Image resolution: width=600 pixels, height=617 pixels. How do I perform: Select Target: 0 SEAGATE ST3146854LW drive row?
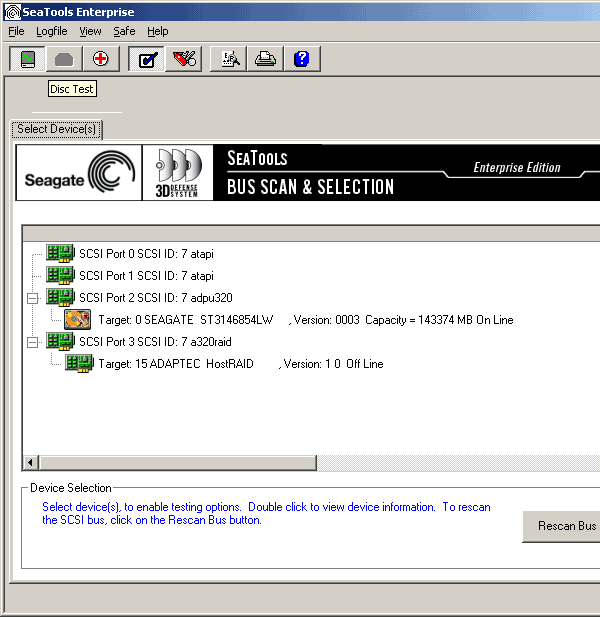tap(306, 320)
